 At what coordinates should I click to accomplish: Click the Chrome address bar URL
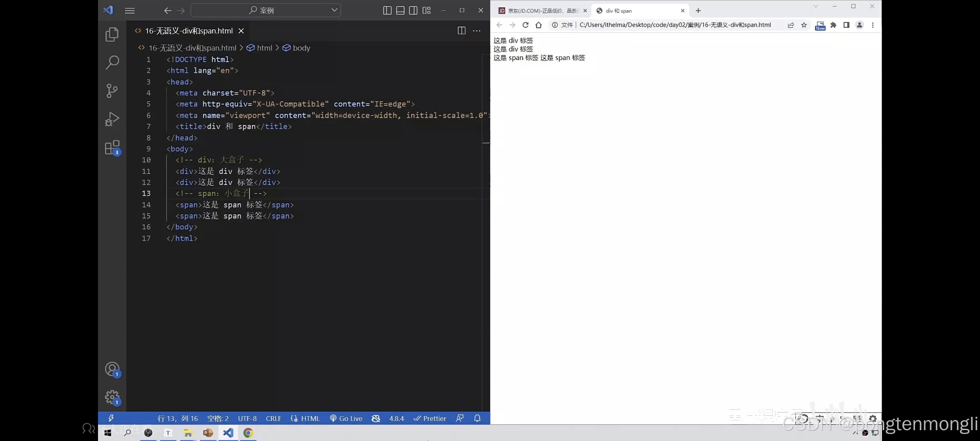[675, 25]
